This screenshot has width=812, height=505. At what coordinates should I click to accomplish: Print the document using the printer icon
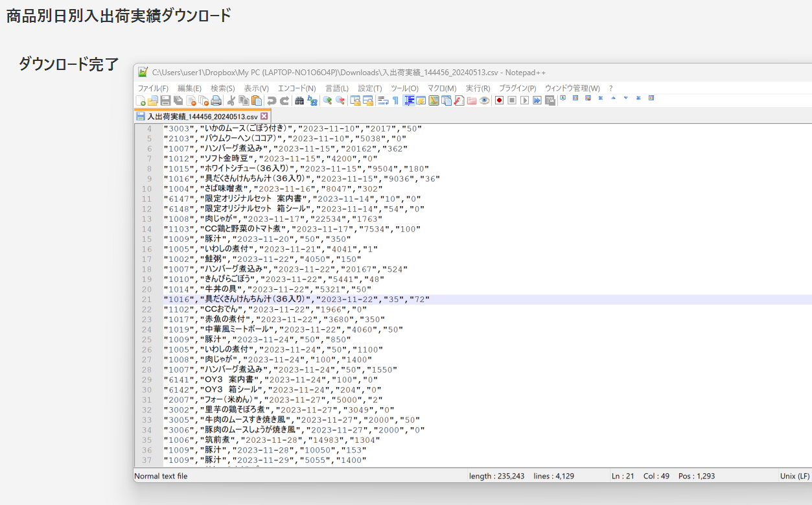pyautogui.click(x=216, y=100)
